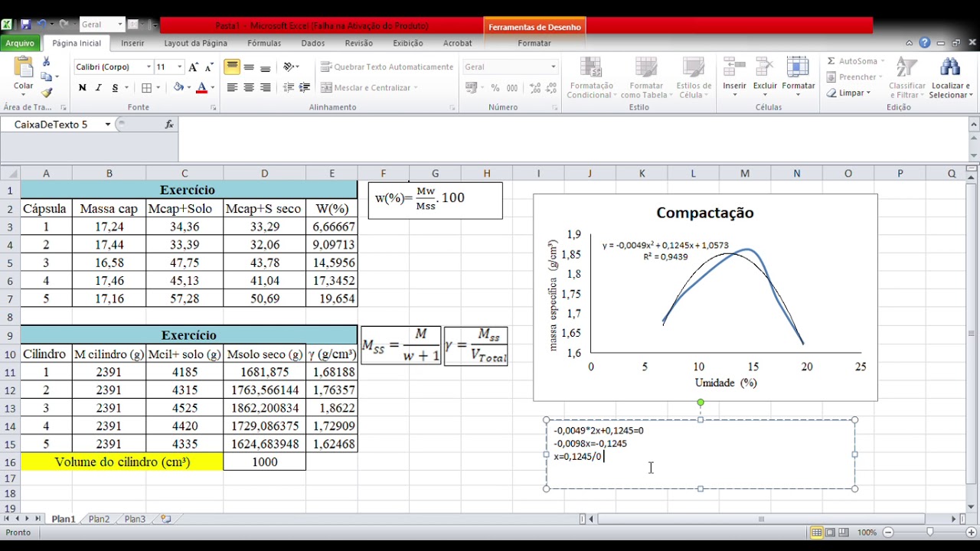Click the percent style icon

[495, 88]
